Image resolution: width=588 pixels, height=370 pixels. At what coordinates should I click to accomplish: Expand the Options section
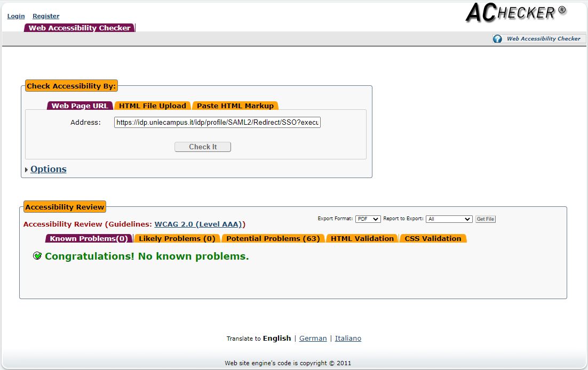(48, 170)
